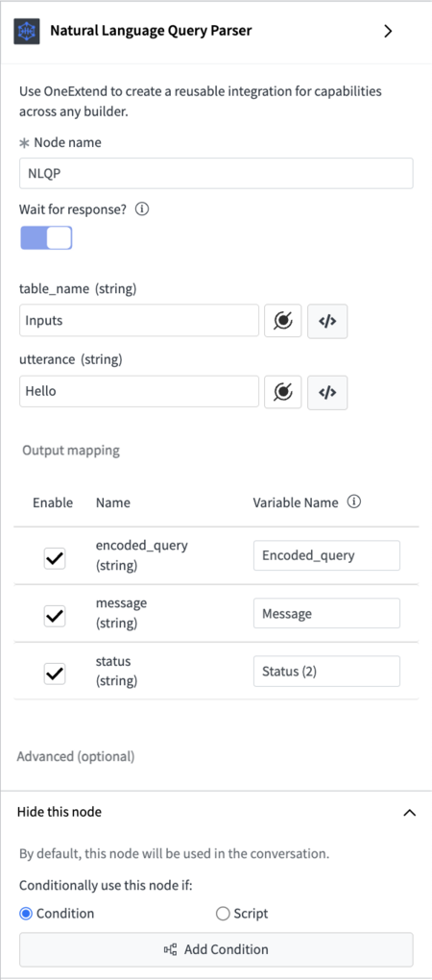The width and height of the screenshot is (432, 980).
Task: Edit Encoded_query variable name field
Action: [326, 555]
